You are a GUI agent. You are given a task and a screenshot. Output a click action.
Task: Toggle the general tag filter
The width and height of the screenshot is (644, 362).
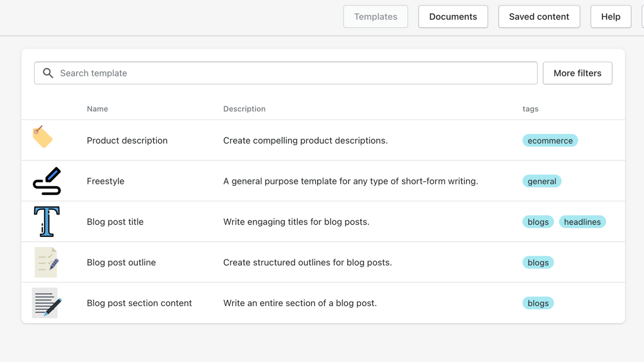pos(542,181)
